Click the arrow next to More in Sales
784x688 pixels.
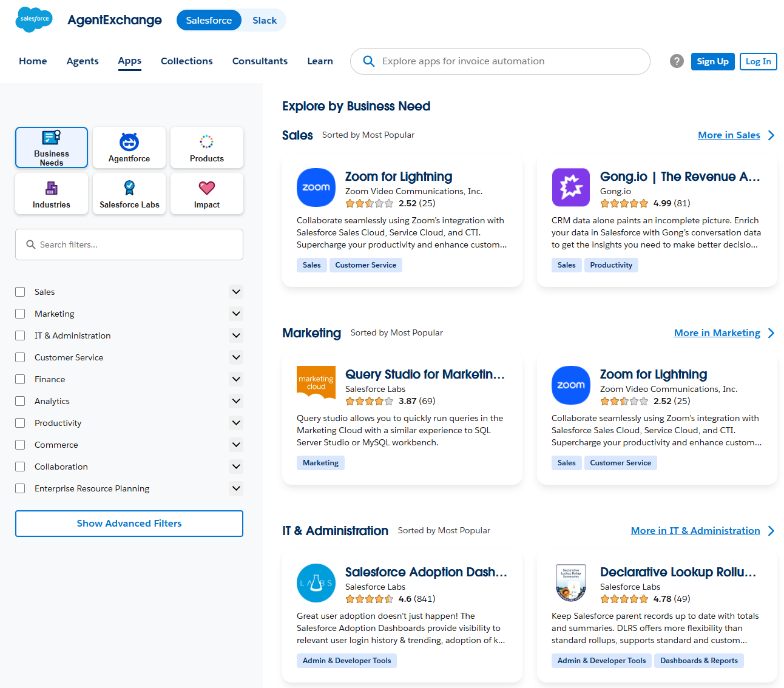click(771, 135)
